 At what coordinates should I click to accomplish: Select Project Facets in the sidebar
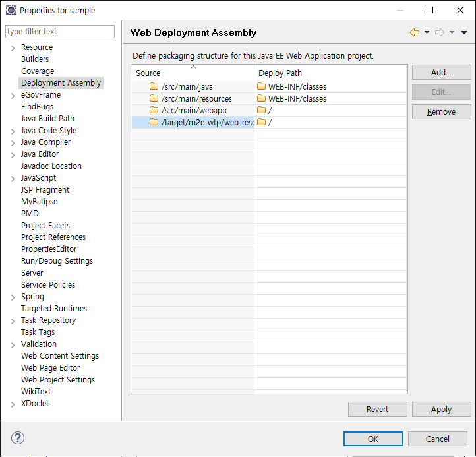[x=45, y=226]
